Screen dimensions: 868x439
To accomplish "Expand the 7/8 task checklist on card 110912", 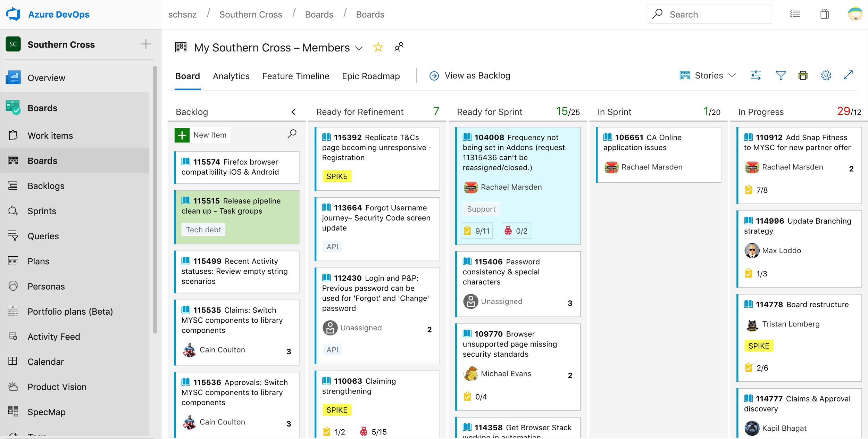I will tap(757, 190).
